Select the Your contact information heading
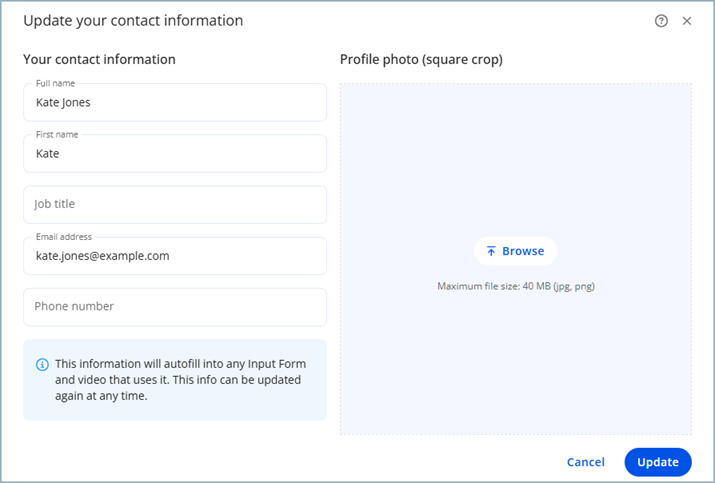The image size is (715, 483). tap(99, 59)
